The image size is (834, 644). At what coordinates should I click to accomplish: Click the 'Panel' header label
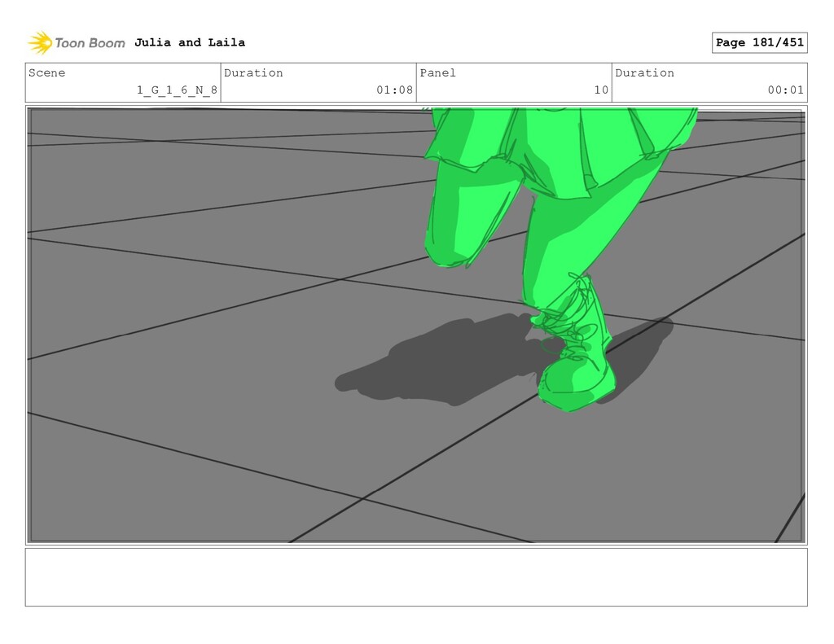point(437,72)
